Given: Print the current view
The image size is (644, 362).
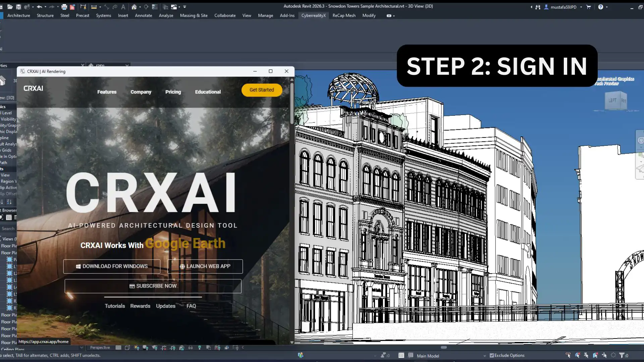Looking at the screenshot, I should (64, 7).
